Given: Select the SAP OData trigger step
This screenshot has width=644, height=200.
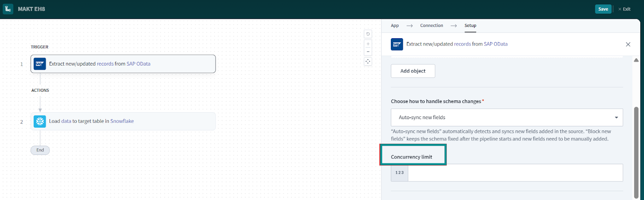Looking at the screenshot, I should click(x=123, y=64).
